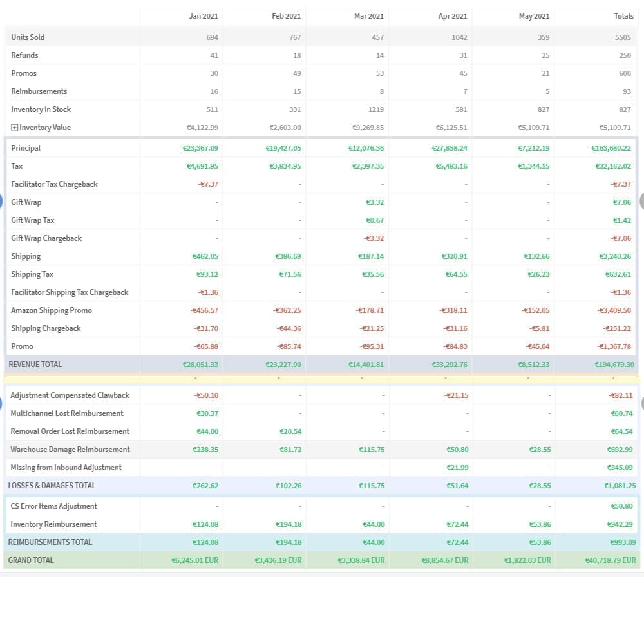This screenshot has width=644, height=644.
Task: Click gray circle handle right of Gift Wrap totals
Action: click(x=641, y=202)
